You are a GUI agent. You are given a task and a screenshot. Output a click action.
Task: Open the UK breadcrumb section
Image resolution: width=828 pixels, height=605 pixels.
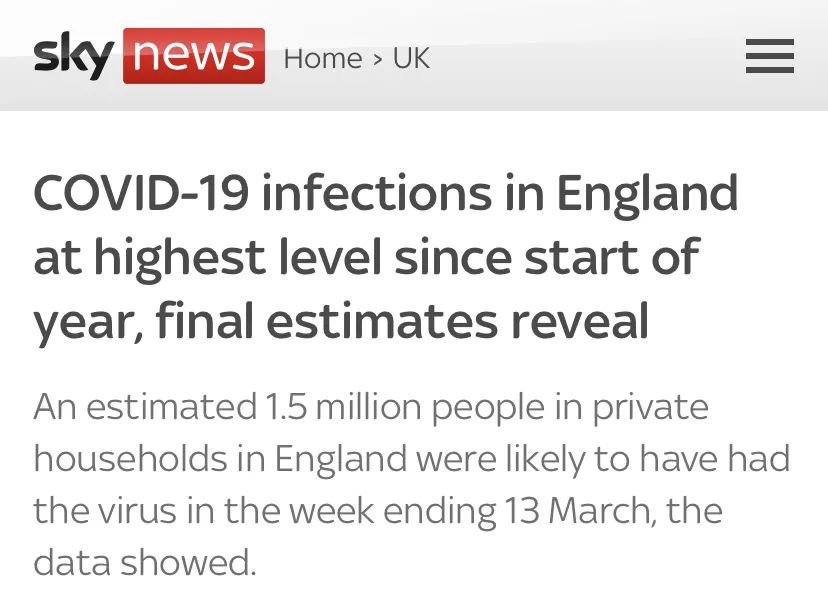411,59
